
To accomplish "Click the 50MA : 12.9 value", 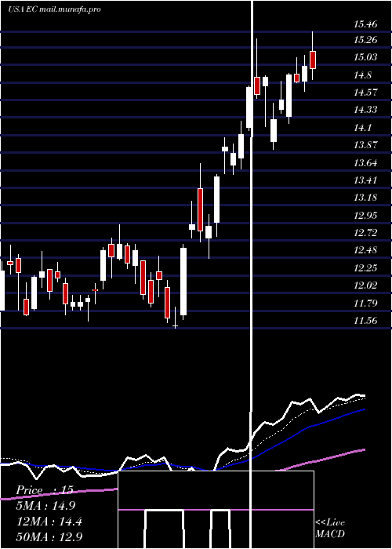I will tap(49, 536).
